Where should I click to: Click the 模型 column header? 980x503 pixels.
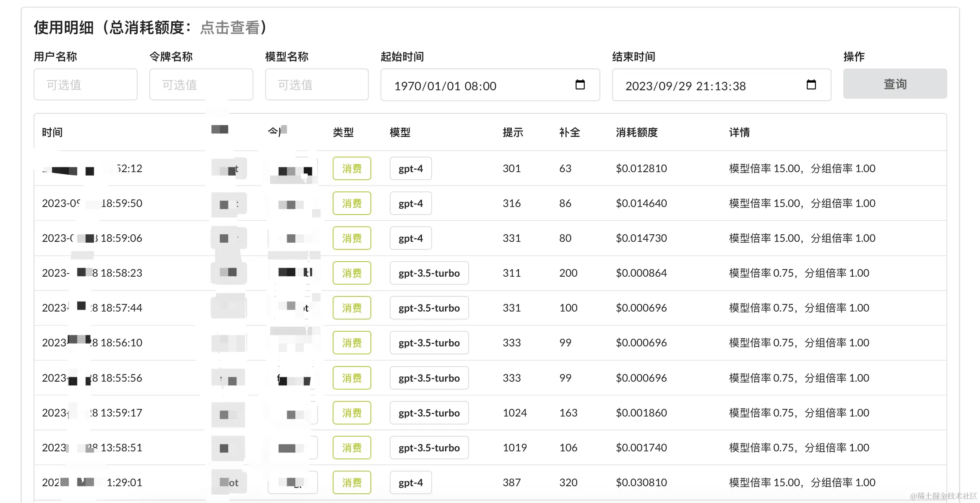[x=399, y=133]
